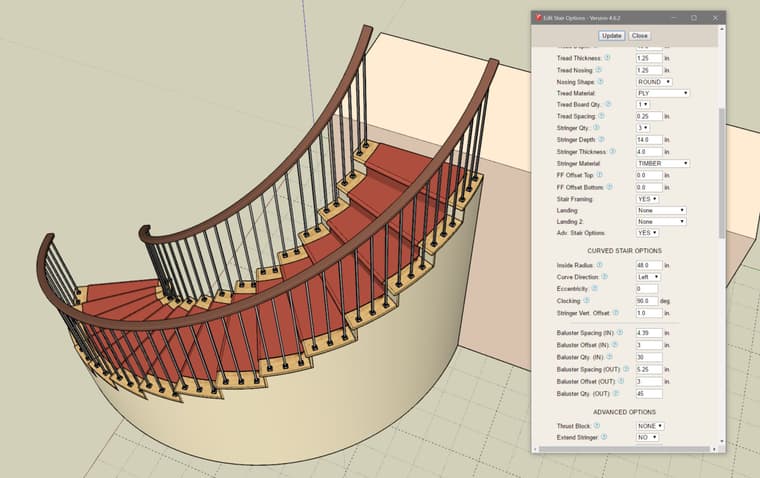Image resolution: width=760 pixels, height=478 pixels.
Task: Click the Baluster Qty. (IN) input field
Action: coord(649,357)
